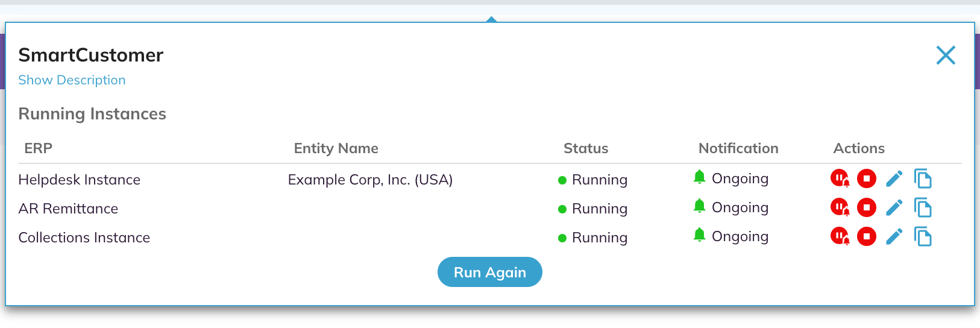Click the Running Instances heading

tap(92, 114)
